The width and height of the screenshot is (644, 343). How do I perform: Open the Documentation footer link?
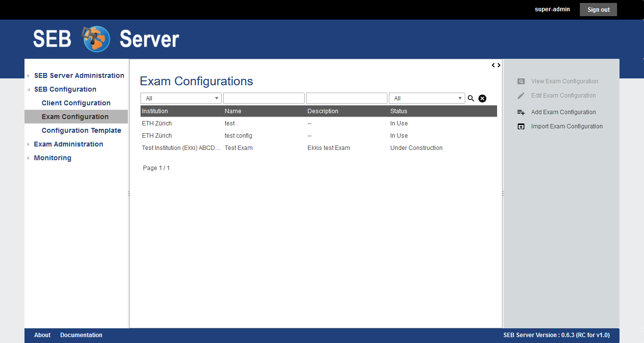81,335
